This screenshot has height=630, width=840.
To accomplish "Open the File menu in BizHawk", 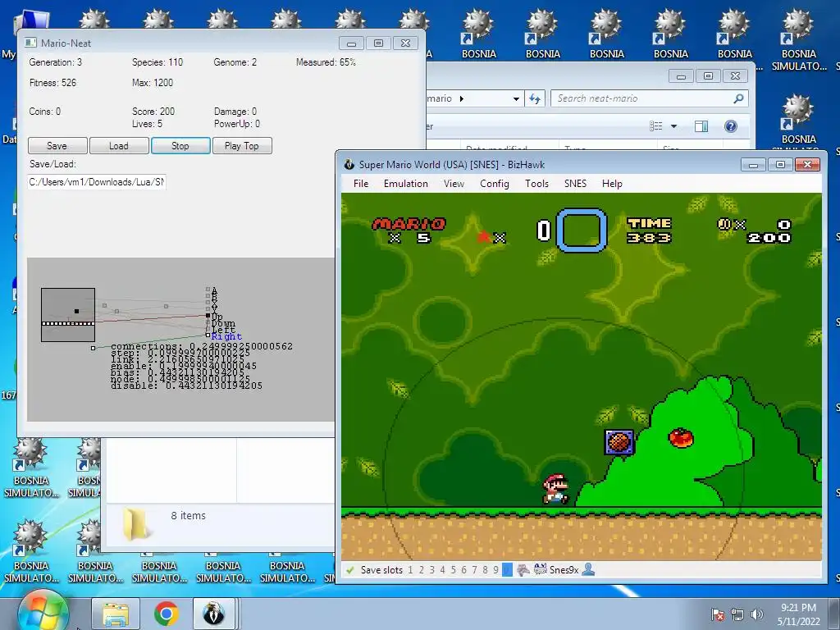I will click(361, 184).
